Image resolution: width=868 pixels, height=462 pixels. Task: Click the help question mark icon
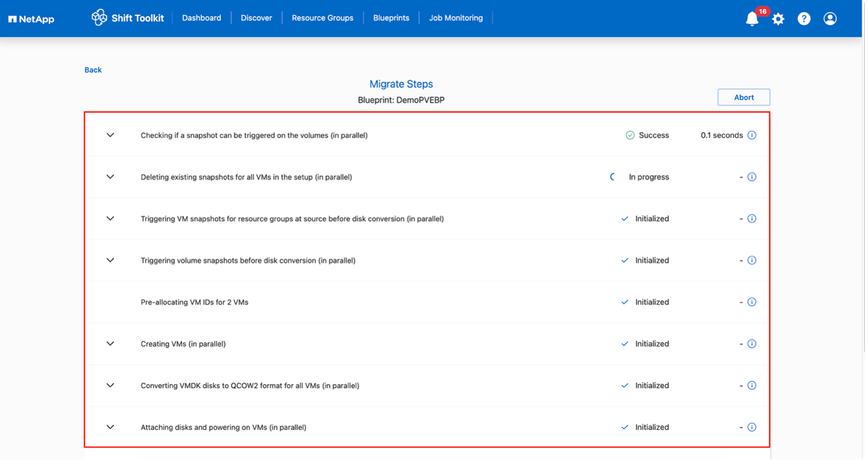click(804, 18)
